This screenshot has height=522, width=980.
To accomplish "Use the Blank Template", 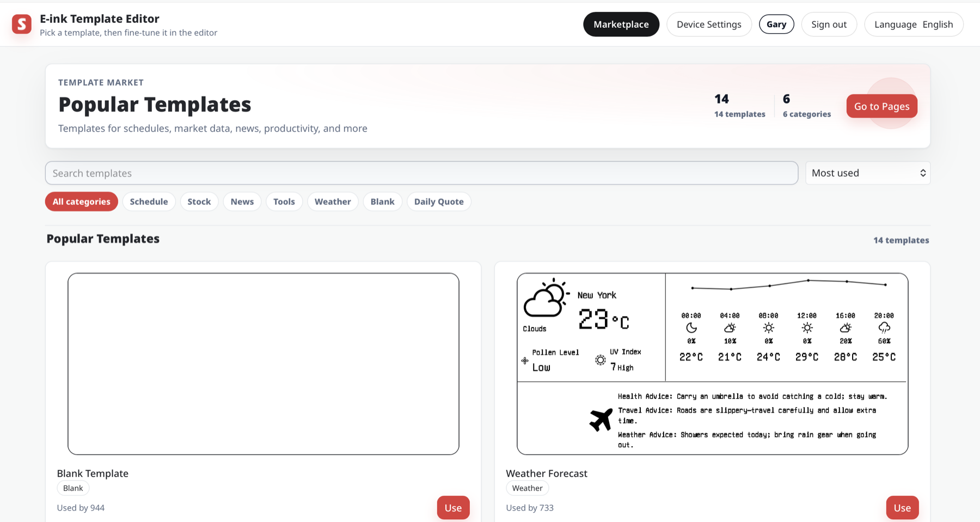I will coord(453,508).
